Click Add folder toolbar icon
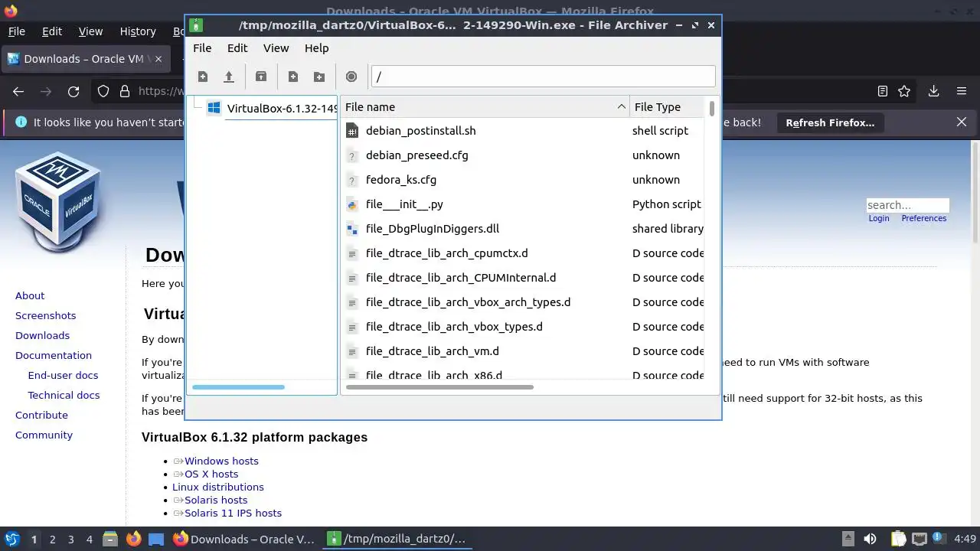This screenshot has width=980, height=551. pyautogui.click(x=319, y=77)
